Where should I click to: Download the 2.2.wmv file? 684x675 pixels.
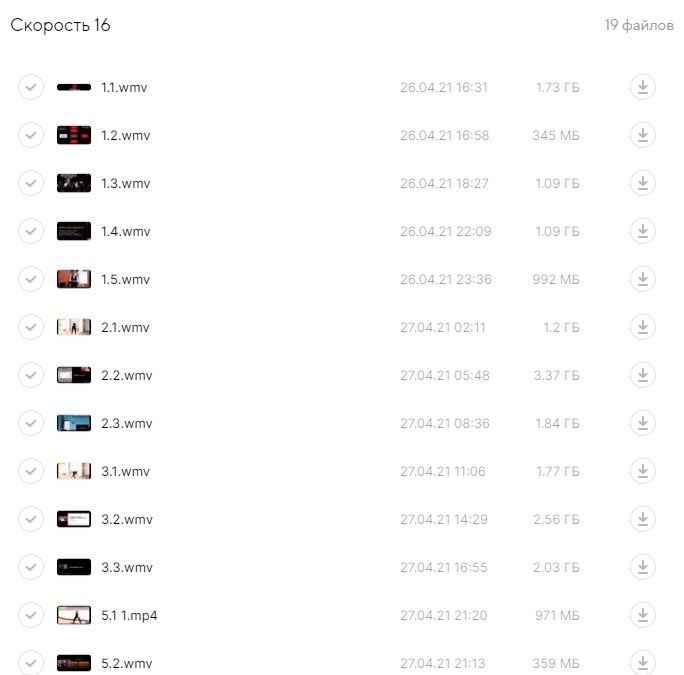click(x=643, y=375)
